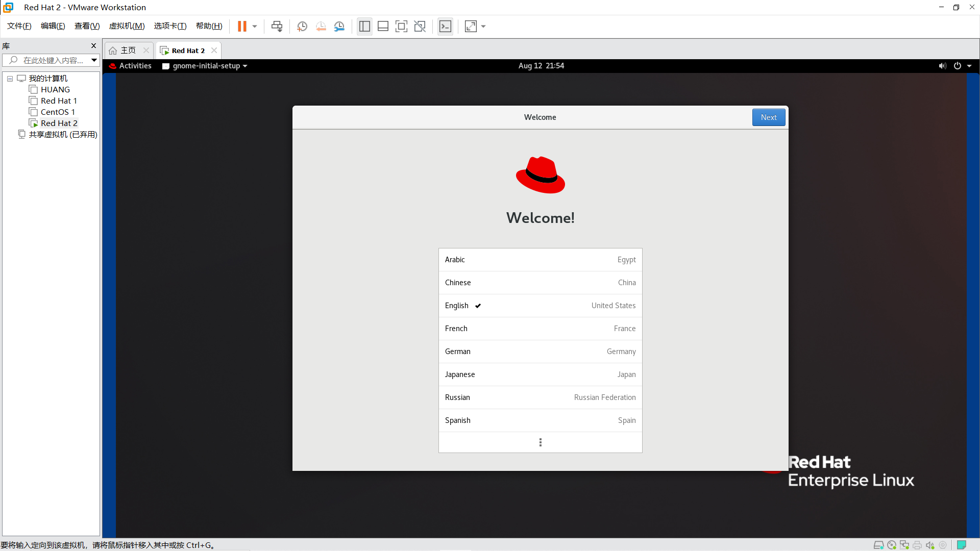Viewport: 980px width, 551px height.
Task: Open the power options dropdown arrow
Action: pos(255,27)
